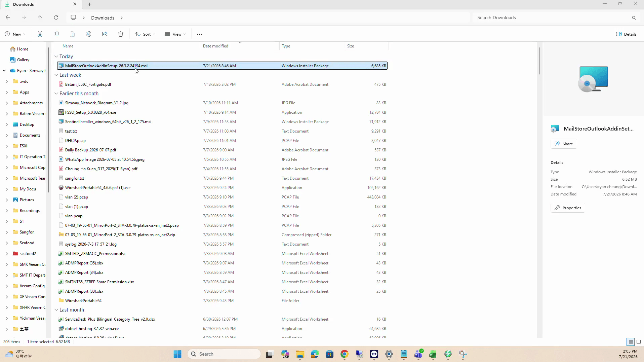Click the file list vertical scrollbar
Viewport: 644px width, 362px height.
(540, 61)
